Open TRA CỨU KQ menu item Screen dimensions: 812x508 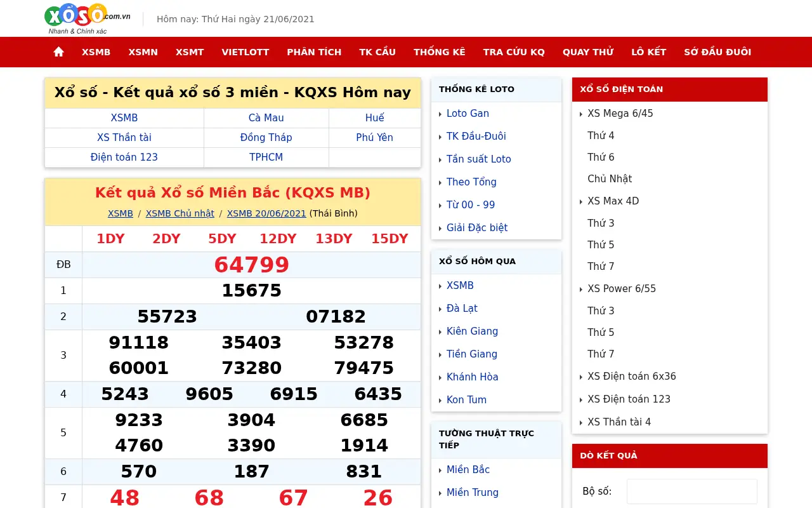(514, 52)
